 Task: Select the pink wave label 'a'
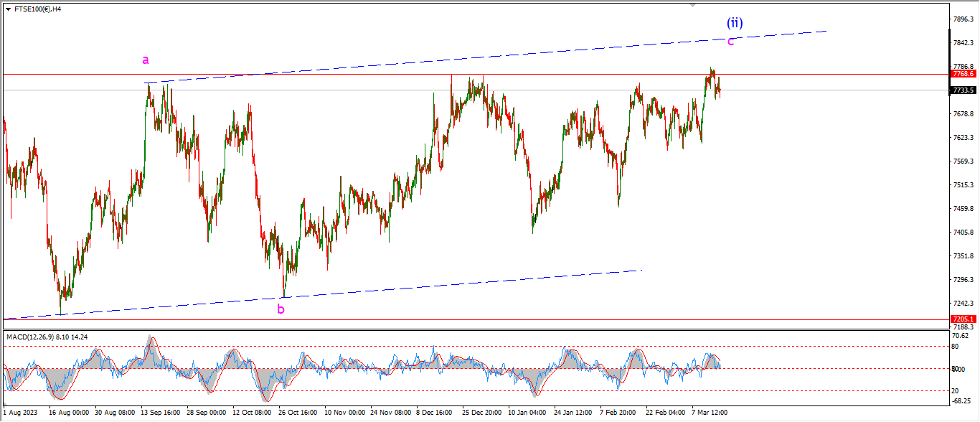[146, 60]
